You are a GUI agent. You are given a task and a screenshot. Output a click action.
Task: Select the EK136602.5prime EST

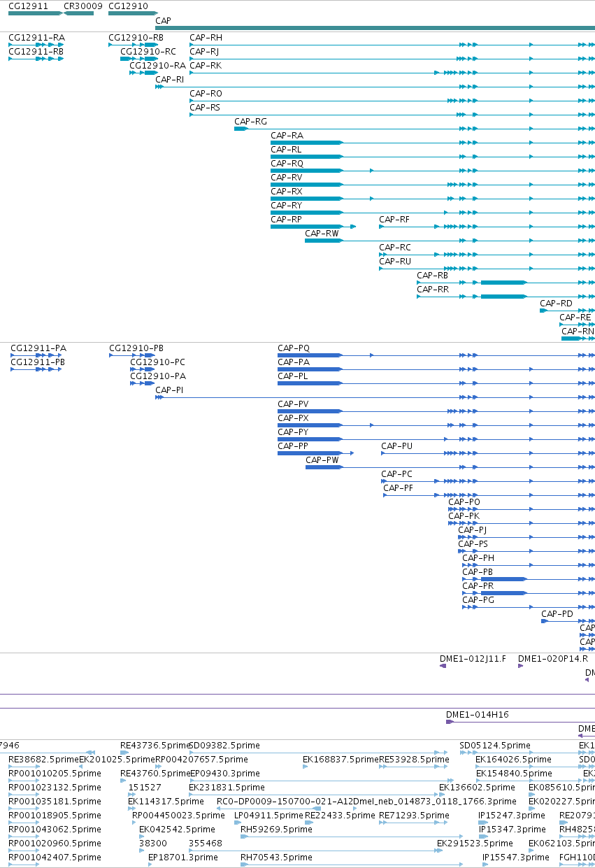[475, 788]
